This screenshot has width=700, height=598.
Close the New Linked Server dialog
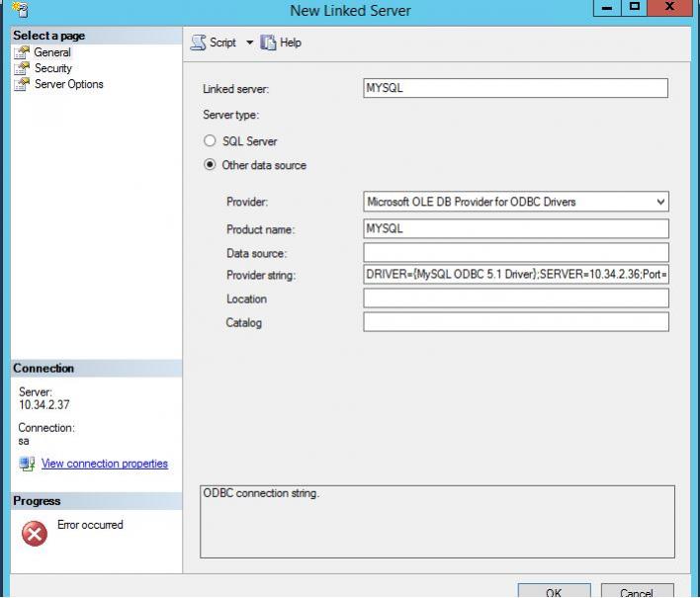[x=670, y=8]
